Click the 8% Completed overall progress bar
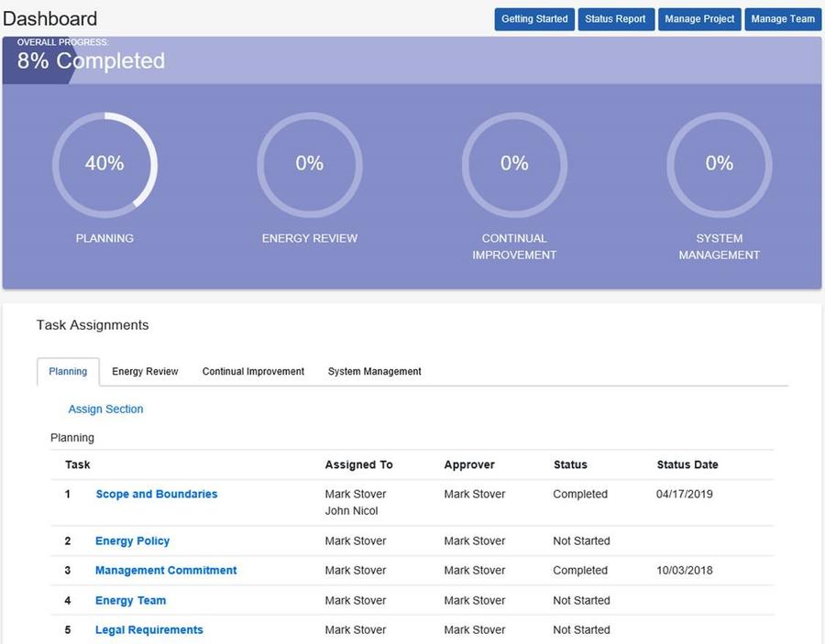 click(x=412, y=60)
